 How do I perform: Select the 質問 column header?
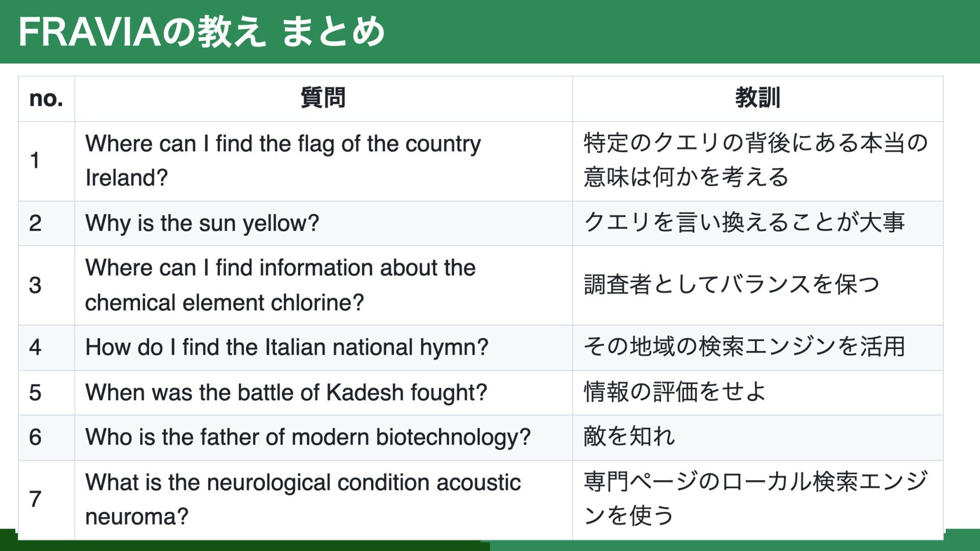[x=324, y=99]
